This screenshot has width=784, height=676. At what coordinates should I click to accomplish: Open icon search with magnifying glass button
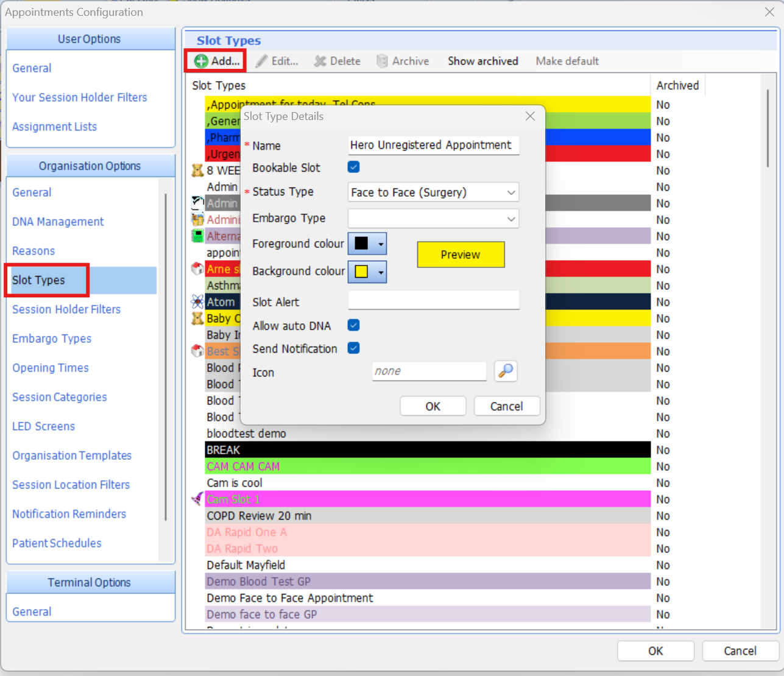(506, 371)
